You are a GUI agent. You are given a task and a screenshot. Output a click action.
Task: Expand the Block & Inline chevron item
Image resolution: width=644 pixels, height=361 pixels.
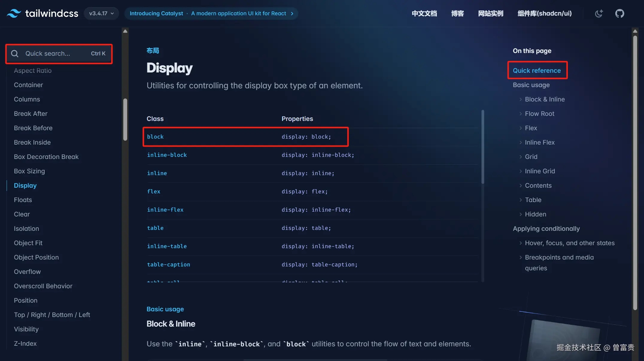click(x=521, y=99)
